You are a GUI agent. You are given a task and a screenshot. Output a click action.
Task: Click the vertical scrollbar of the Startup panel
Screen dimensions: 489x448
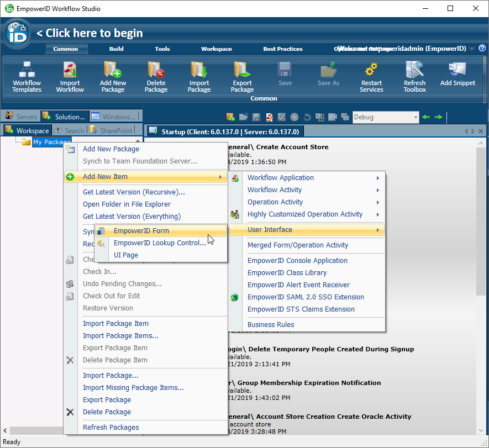click(x=481, y=249)
